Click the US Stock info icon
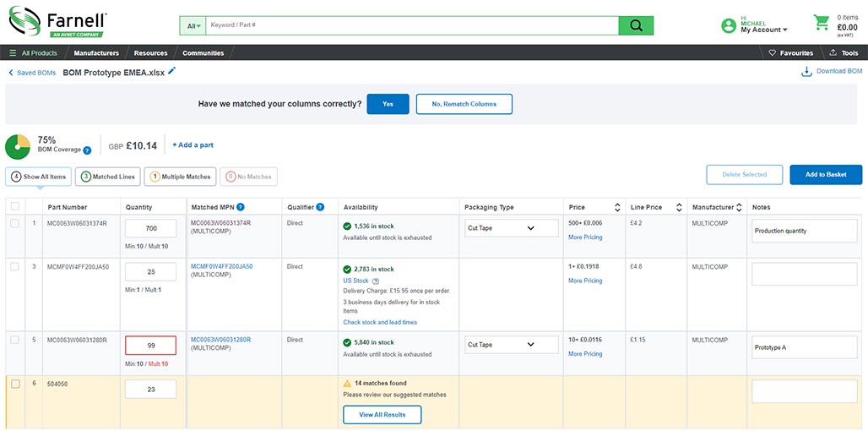 [376, 281]
